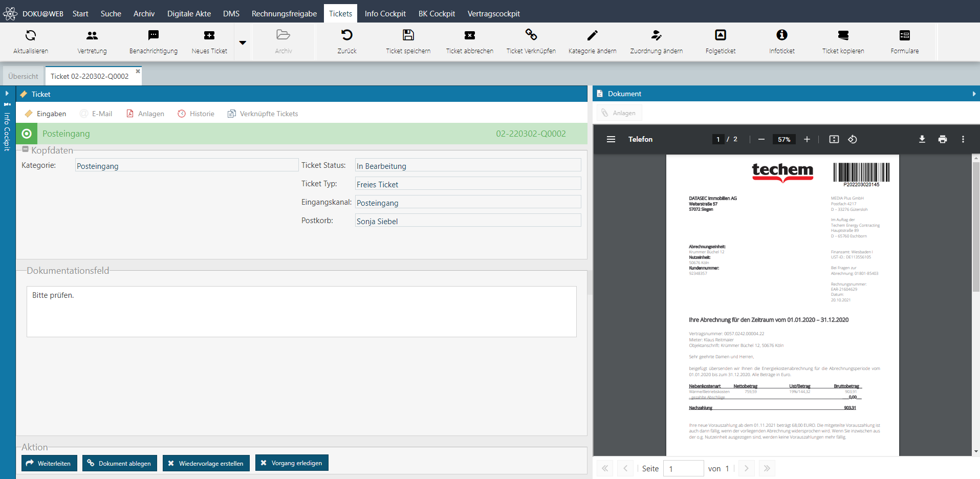
Task: Collapse the Dokument panel arrow
Action: pyautogui.click(x=973, y=94)
